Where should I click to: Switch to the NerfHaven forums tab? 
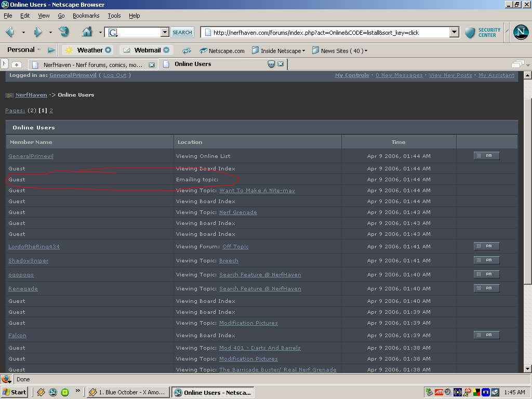(92, 65)
